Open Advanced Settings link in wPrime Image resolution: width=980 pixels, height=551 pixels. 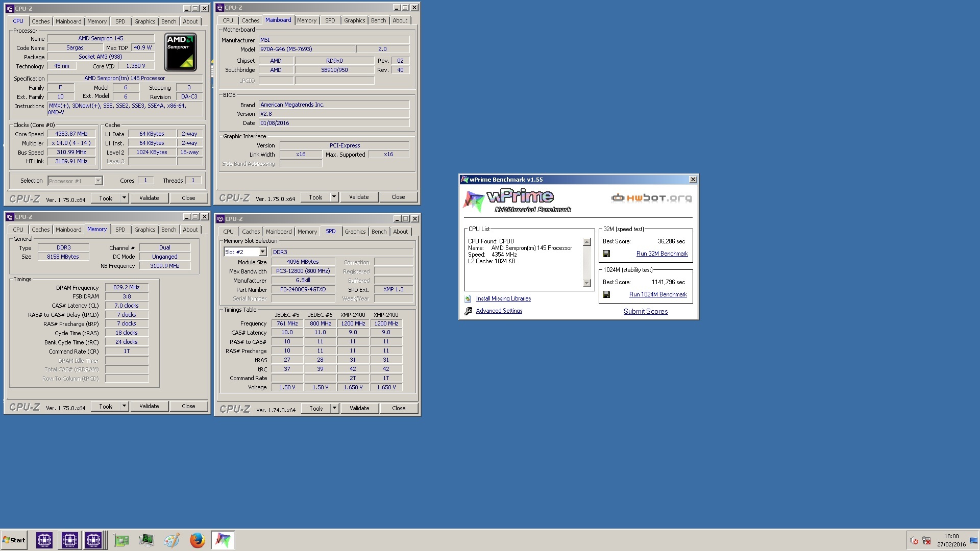(x=499, y=311)
